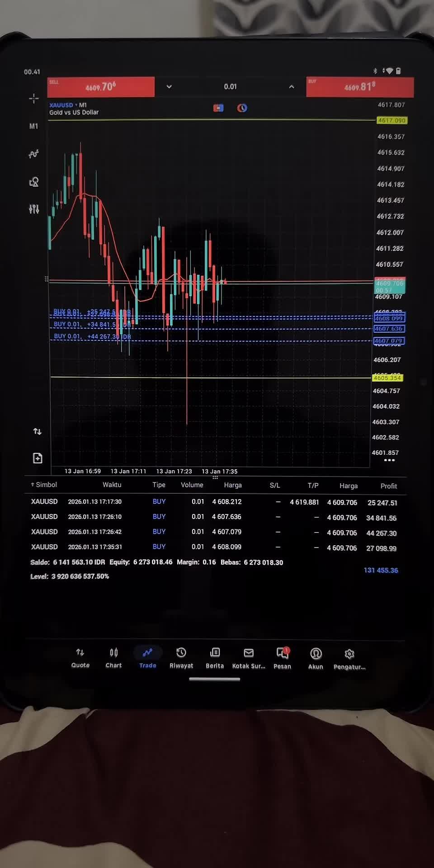
Task: Select the crosshair tool in left sidebar
Action: click(34, 99)
